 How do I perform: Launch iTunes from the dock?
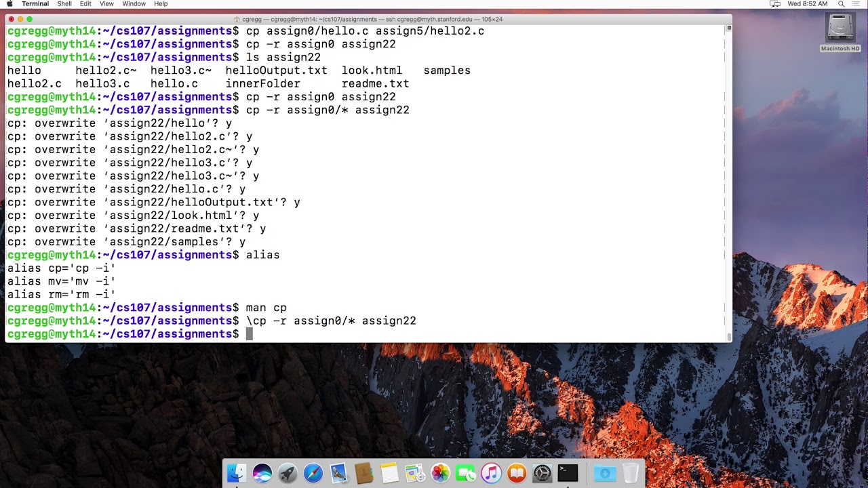pyautogui.click(x=492, y=473)
